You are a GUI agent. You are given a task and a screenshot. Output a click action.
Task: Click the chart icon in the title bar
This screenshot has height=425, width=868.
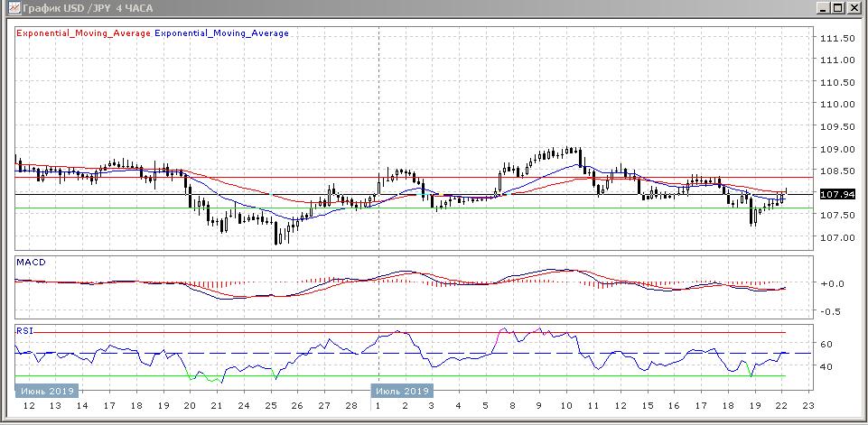[14, 8]
